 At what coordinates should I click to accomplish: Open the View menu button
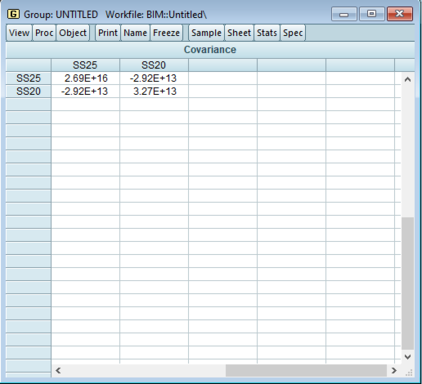click(19, 33)
